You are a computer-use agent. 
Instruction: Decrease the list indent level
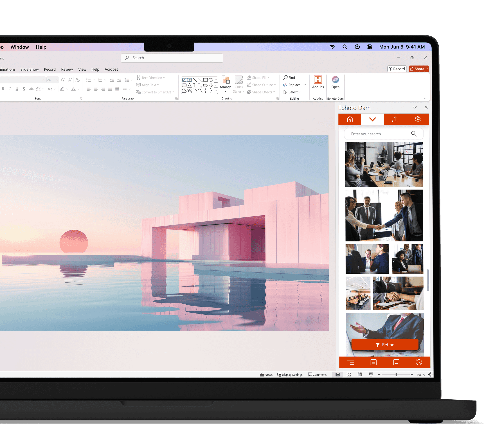(112, 80)
